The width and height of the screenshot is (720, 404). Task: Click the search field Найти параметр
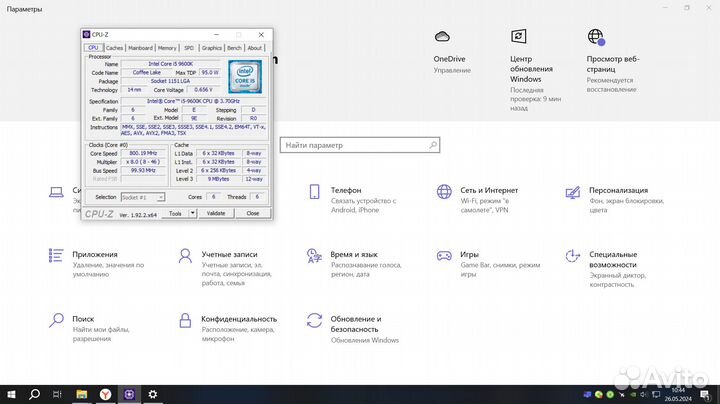pyautogui.click(x=360, y=145)
